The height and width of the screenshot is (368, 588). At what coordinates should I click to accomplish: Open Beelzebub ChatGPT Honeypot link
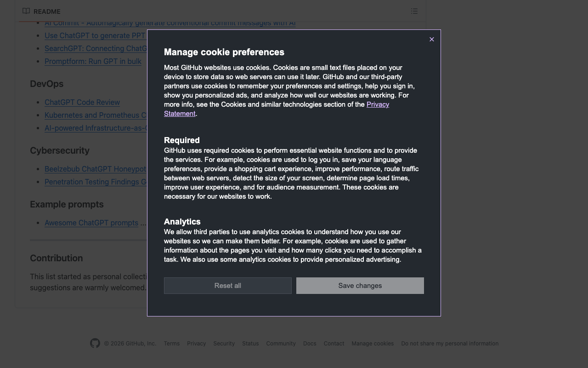pos(95,169)
